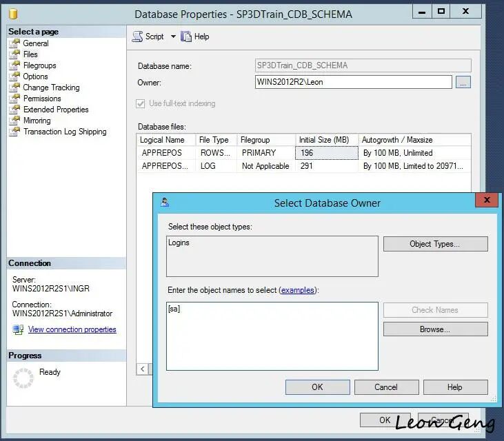Open the Options page
This screenshot has height=441, width=504.
[35, 76]
